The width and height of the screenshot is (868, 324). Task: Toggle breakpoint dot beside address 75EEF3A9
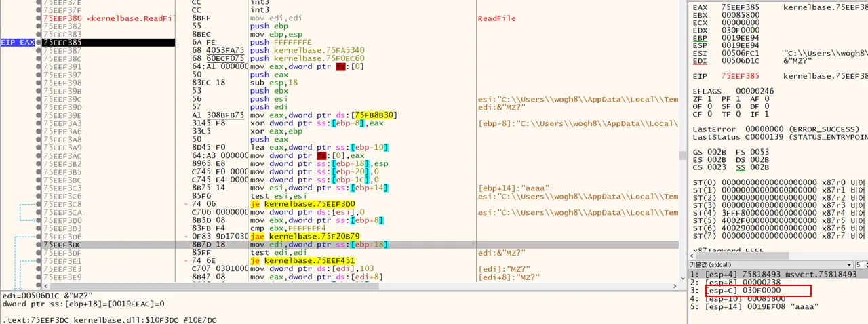[39, 148]
